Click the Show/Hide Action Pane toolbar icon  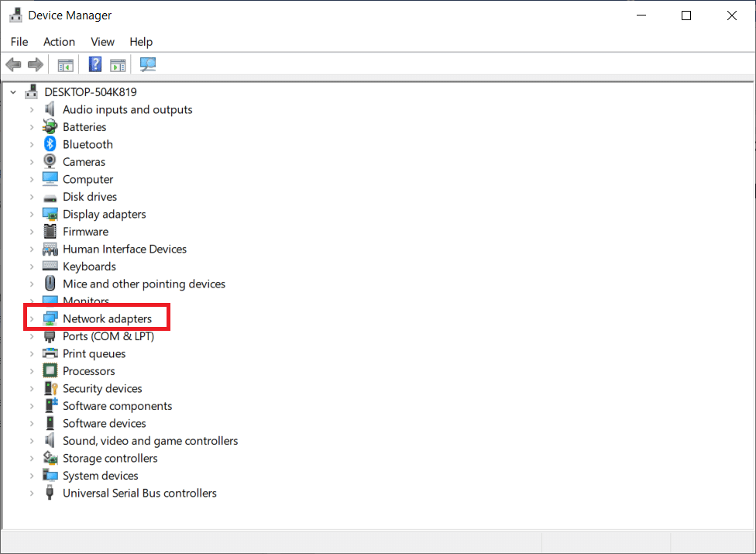pos(118,64)
